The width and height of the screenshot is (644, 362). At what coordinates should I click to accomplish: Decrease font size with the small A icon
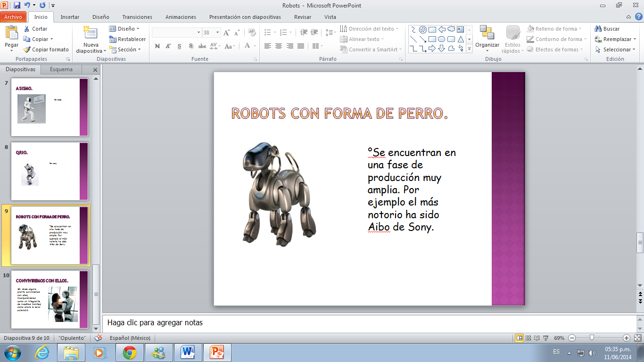click(237, 33)
